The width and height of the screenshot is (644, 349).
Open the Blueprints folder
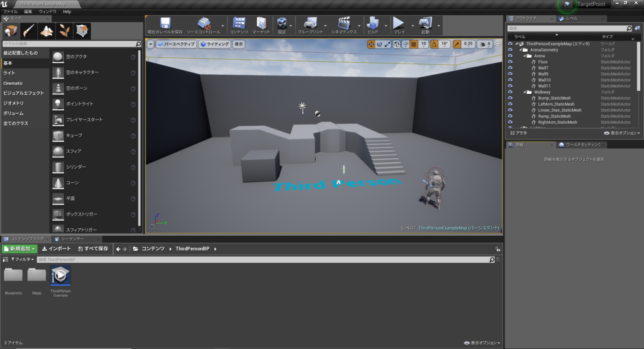(13, 275)
